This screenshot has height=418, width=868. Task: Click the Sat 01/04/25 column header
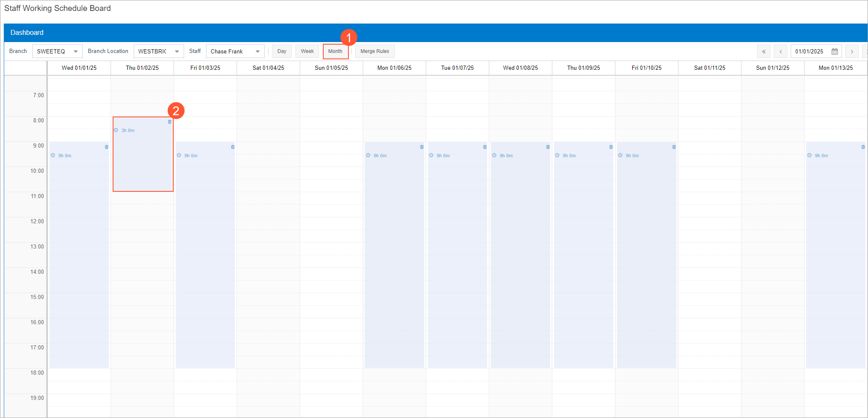click(268, 68)
